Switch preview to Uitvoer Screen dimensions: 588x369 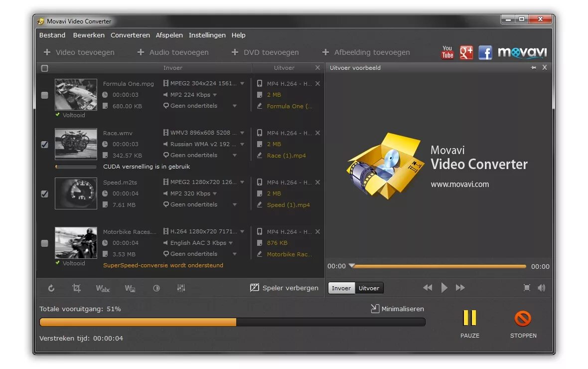click(369, 288)
